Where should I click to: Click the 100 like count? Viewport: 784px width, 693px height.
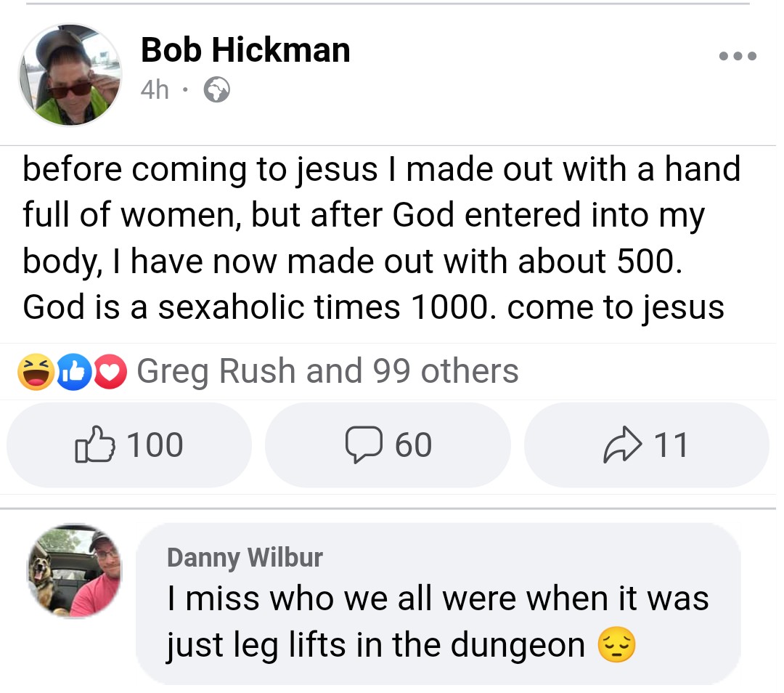pyautogui.click(x=155, y=445)
